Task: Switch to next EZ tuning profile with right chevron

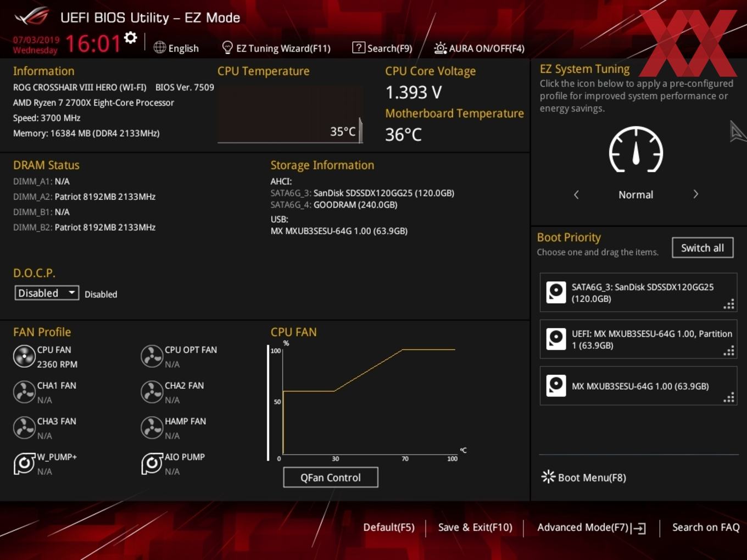Action: tap(695, 194)
